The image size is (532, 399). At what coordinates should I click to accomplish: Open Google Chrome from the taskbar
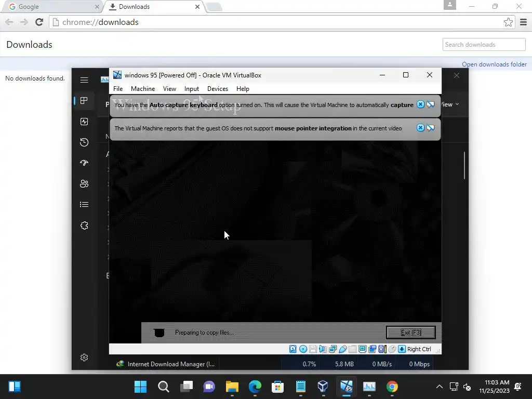point(392,387)
